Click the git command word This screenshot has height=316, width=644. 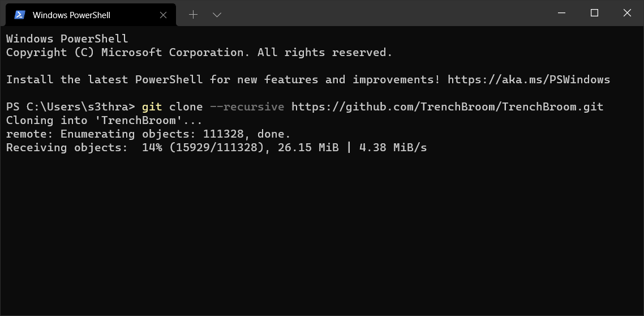152,107
